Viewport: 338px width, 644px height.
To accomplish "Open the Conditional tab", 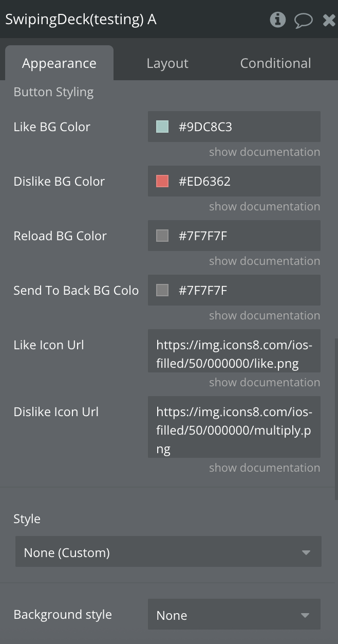I will point(275,63).
